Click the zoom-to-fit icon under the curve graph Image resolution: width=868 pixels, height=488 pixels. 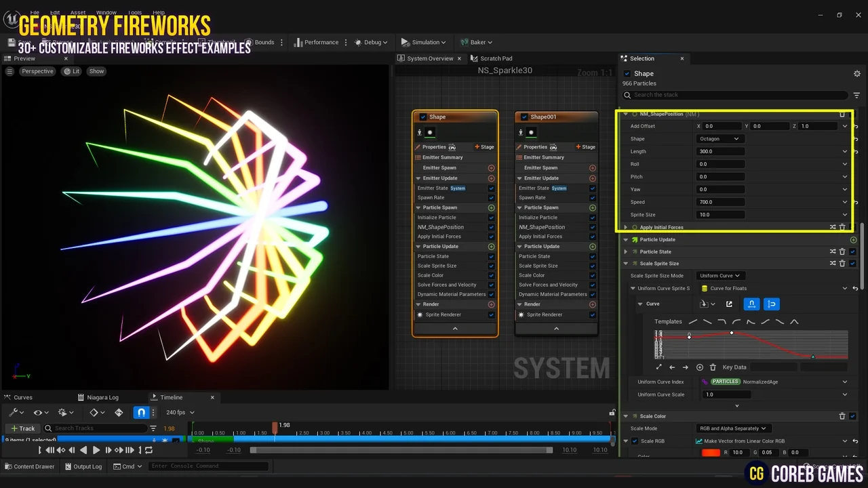pos(658,367)
